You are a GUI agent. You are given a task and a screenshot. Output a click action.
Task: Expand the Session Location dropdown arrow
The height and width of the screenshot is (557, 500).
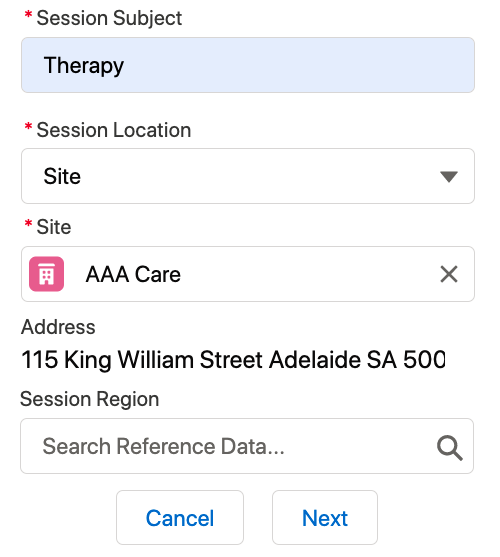pyautogui.click(x=449, y=176)
